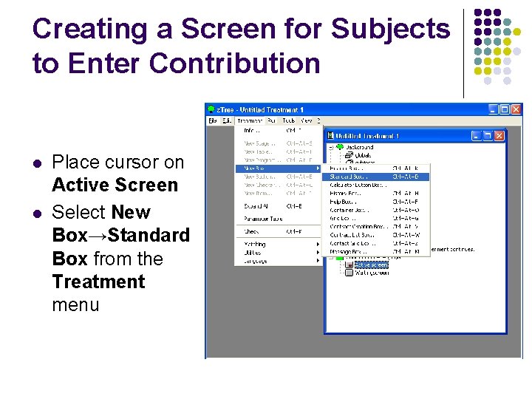Open the Run menu
This screenshot has width=532, height=399.
click(271, 120)
